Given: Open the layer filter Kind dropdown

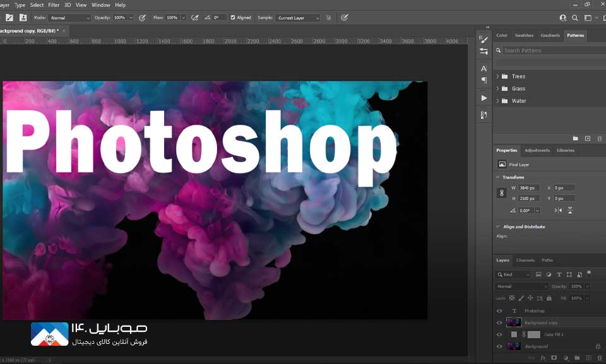Looking at the screenshot, I should [x=513, y=274].
